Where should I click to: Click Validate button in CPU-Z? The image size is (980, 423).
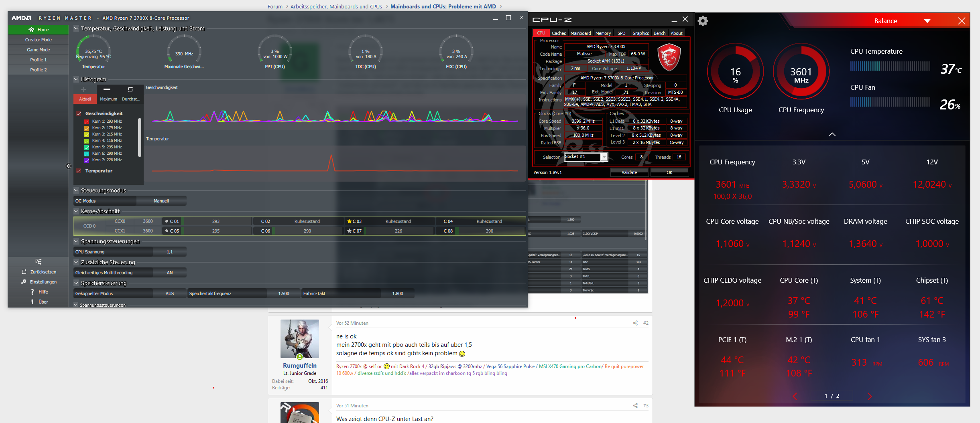[x=629, y=172]
